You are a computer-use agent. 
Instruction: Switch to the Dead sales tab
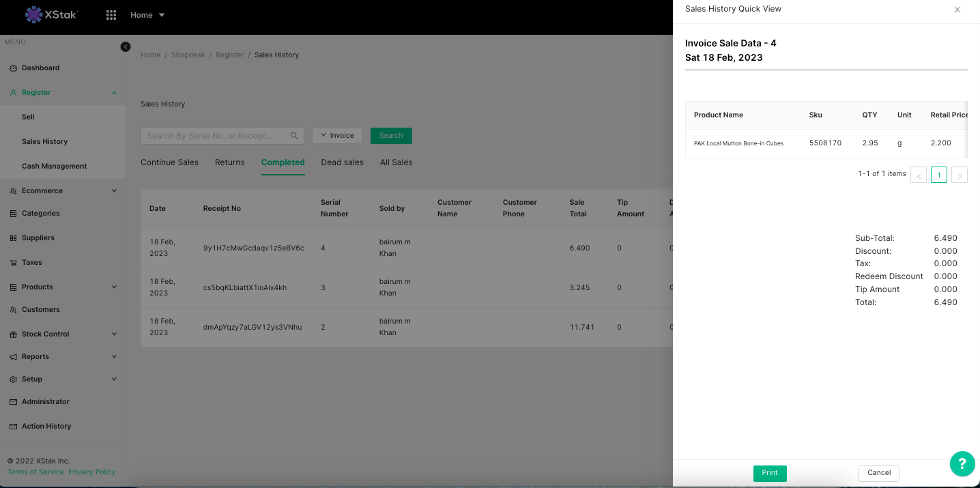point(342,162)
